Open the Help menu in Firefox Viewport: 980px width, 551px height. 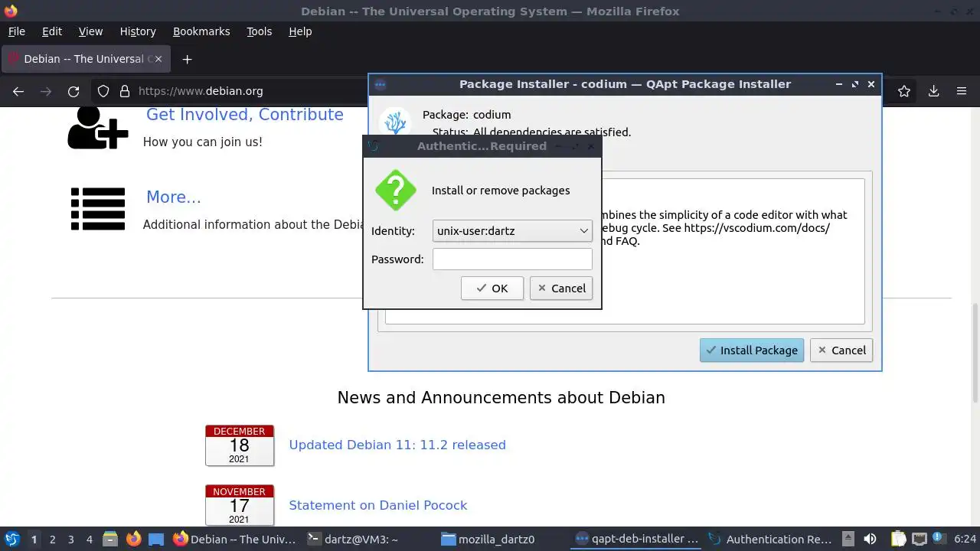[x=300, y=31]
